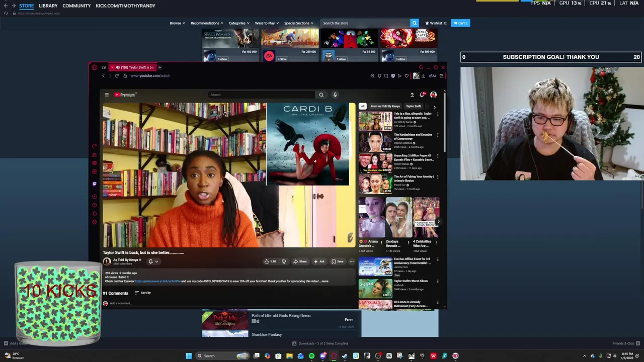This screenshot has width=644, height=362.
Task: Open the Art of Faking Your Identity thumbnail
Action: [375, 184]
